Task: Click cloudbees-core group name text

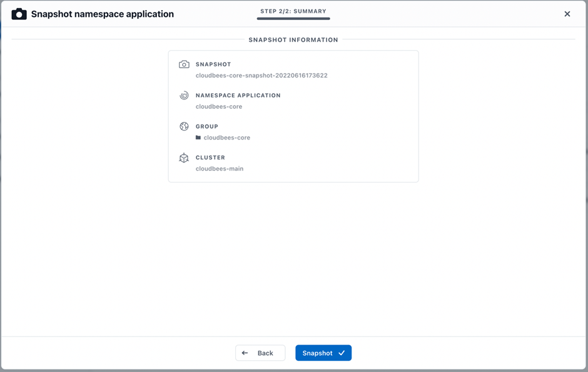Action: tap(227, 138)
